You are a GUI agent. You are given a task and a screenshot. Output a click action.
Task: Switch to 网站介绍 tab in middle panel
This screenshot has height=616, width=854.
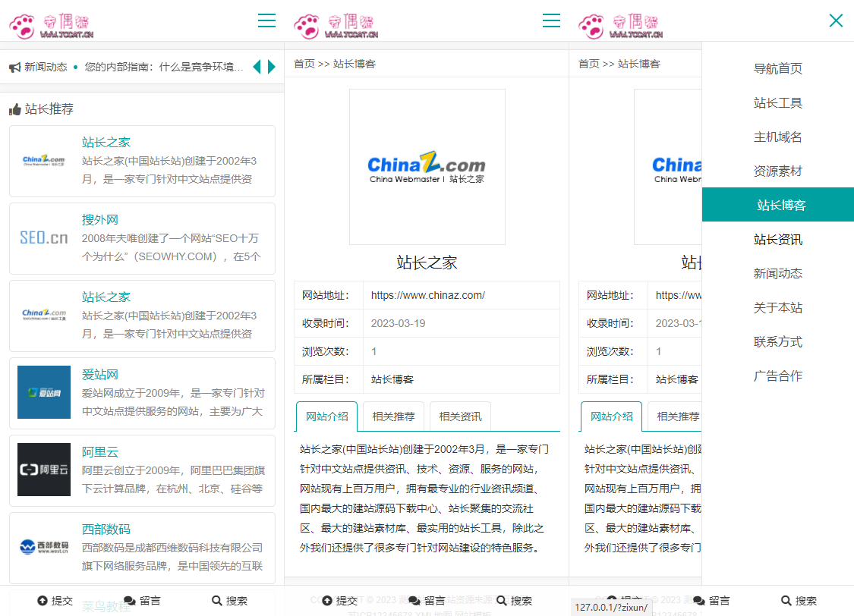(x=326, y=416)
